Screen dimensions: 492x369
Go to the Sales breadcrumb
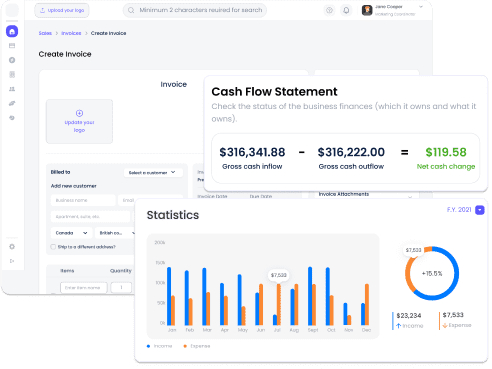pyautogui.click(x=45, y=33)
